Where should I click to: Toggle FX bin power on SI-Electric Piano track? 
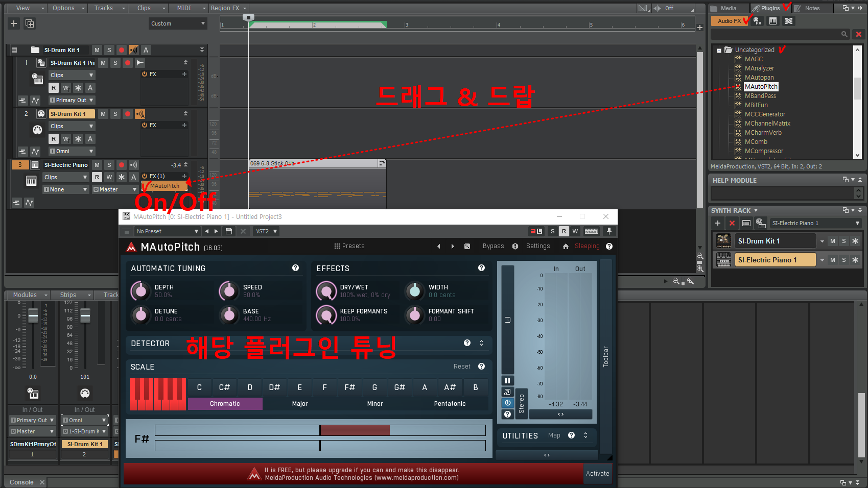[x=145, y=176]
